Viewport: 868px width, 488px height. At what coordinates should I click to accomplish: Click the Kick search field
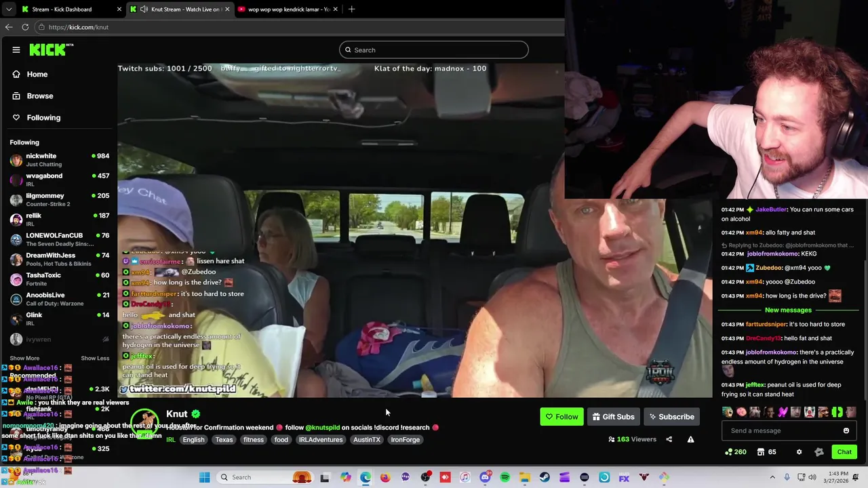[x=433, y=49]
